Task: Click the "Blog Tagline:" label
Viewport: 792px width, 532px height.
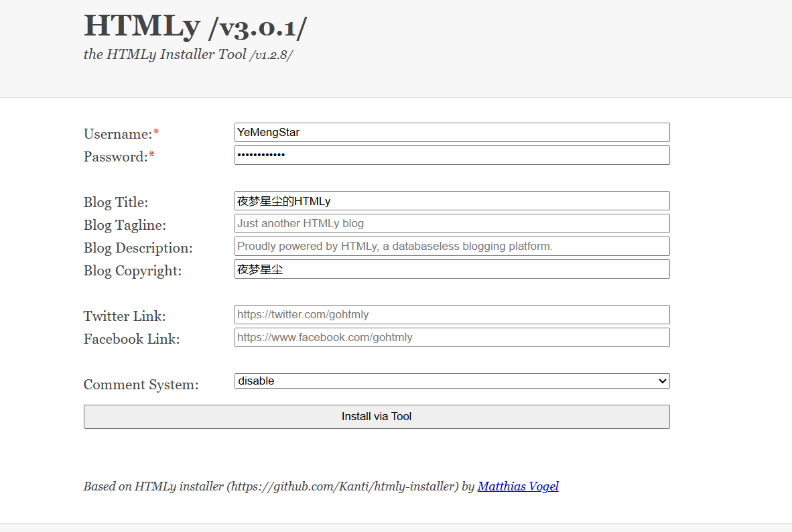Action: coord(125,225)
